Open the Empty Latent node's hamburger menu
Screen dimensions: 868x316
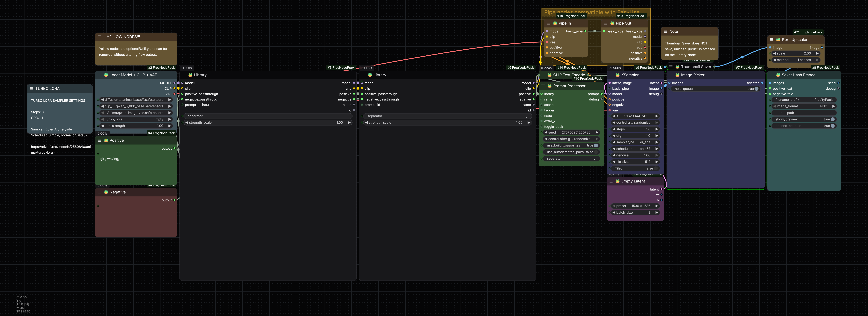[611, 181]
